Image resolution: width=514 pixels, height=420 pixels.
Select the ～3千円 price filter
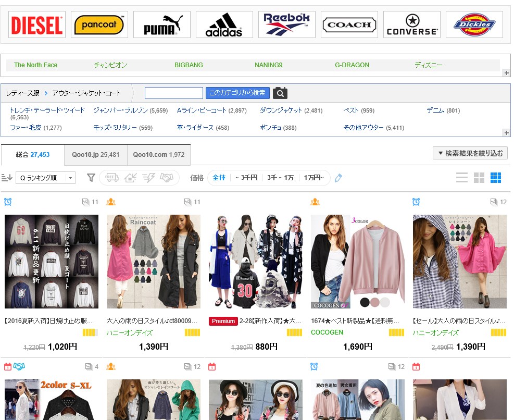coord(246,178)
